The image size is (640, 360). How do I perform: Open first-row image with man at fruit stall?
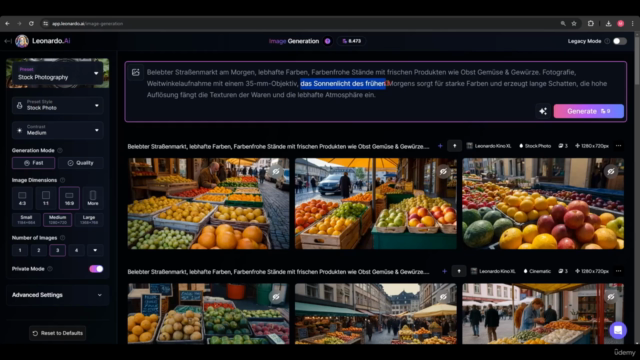[208, 204]
